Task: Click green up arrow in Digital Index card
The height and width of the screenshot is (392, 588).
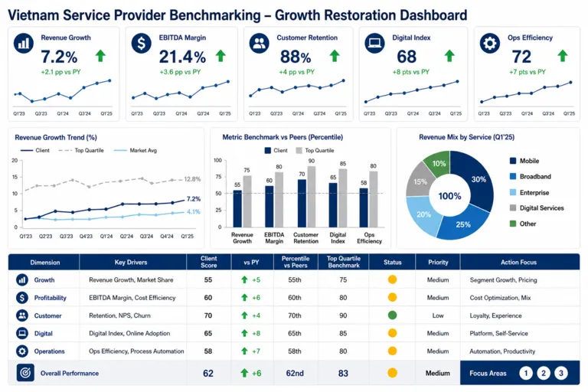Action: (449, 56)
